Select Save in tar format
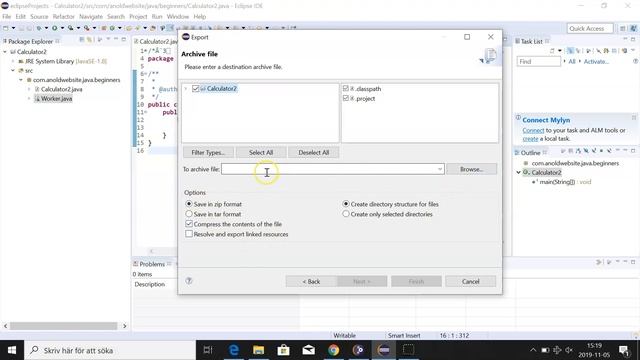 tap(189, 214)
